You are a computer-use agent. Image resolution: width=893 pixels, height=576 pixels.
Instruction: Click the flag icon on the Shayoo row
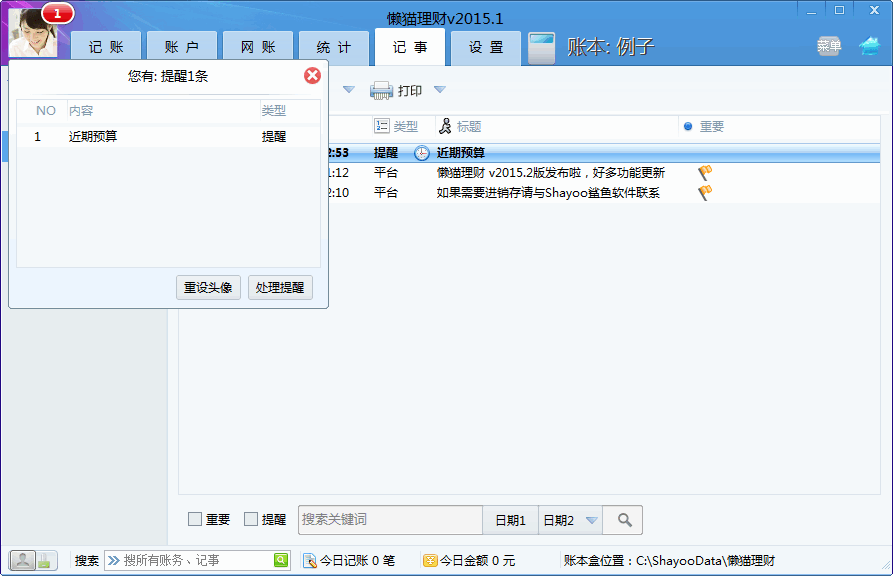click(x=705, y=193)
